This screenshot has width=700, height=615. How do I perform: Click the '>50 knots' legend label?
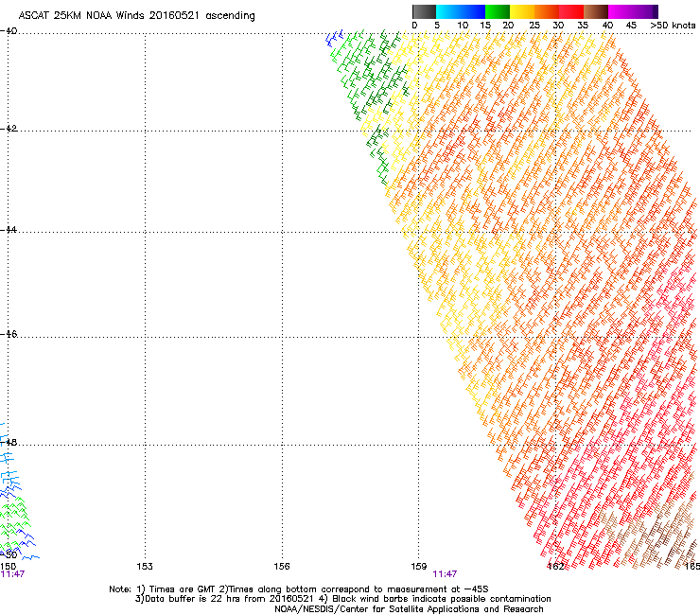673,26
